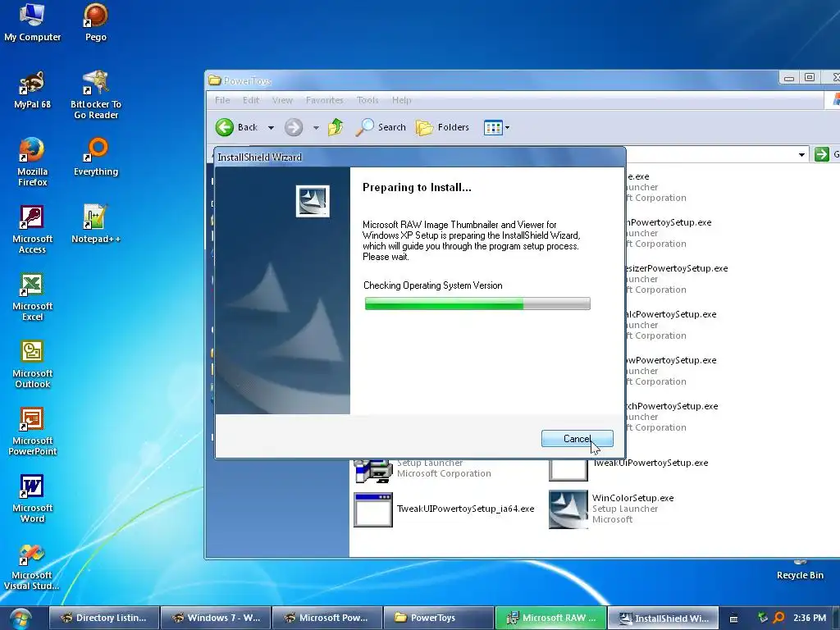Open the Tools menu in PowerToys window
This screenshot has height=630, width=840.
[367, 100]
